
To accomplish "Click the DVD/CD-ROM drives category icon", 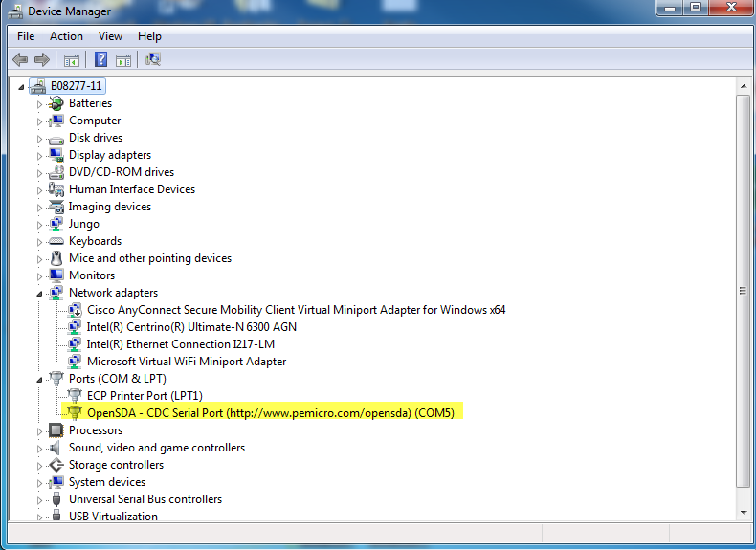I will pos(56,172).
